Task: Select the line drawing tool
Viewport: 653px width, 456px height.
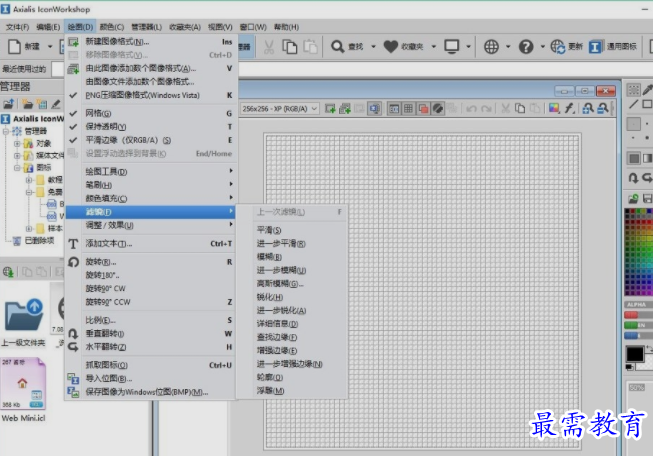Action: pos(633,104)
